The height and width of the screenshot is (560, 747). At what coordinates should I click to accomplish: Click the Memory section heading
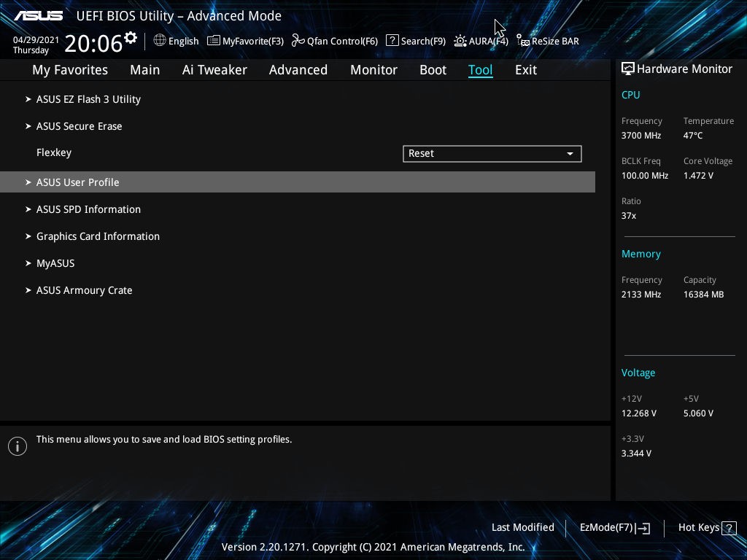tap(640, 254)
